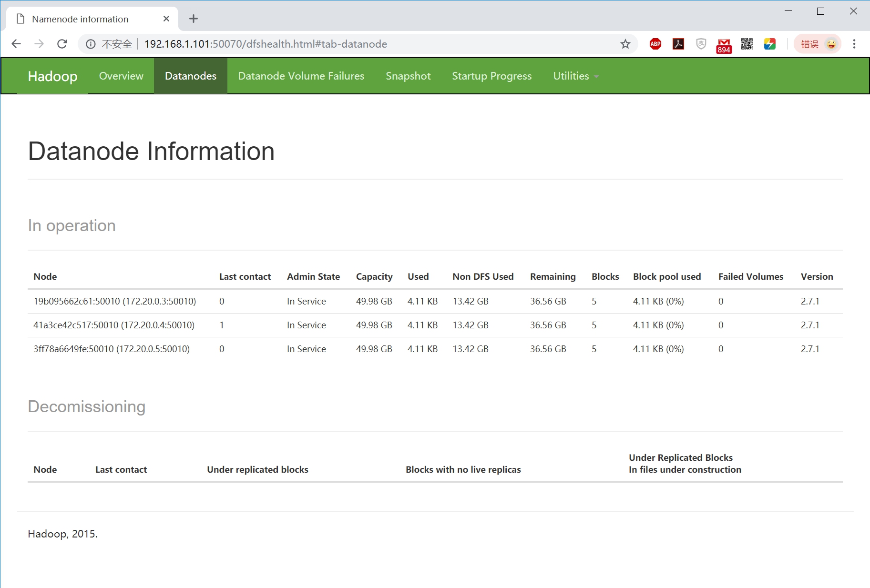Click the shield extension icon
This screenshot has width=870, height=588.
pyautogui.click(x=701, y=44)
